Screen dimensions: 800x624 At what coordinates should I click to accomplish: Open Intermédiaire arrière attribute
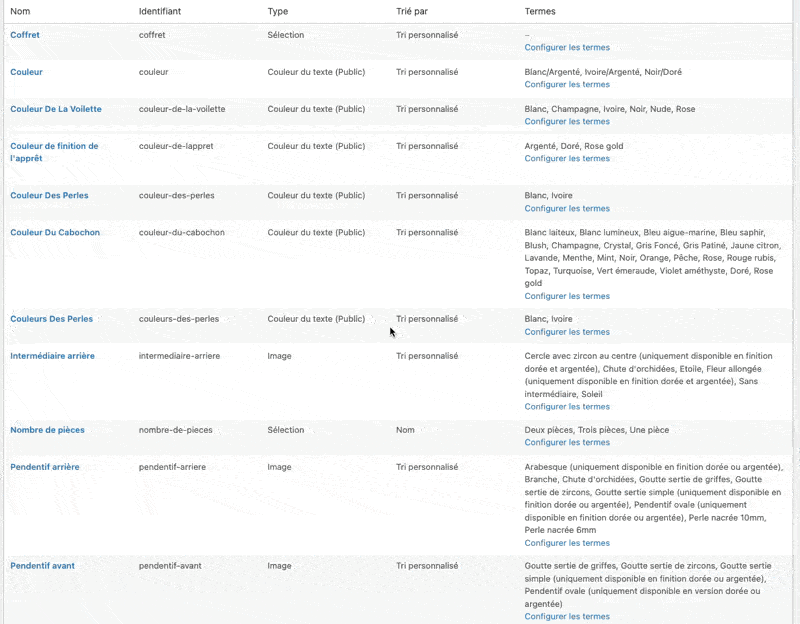53,356
